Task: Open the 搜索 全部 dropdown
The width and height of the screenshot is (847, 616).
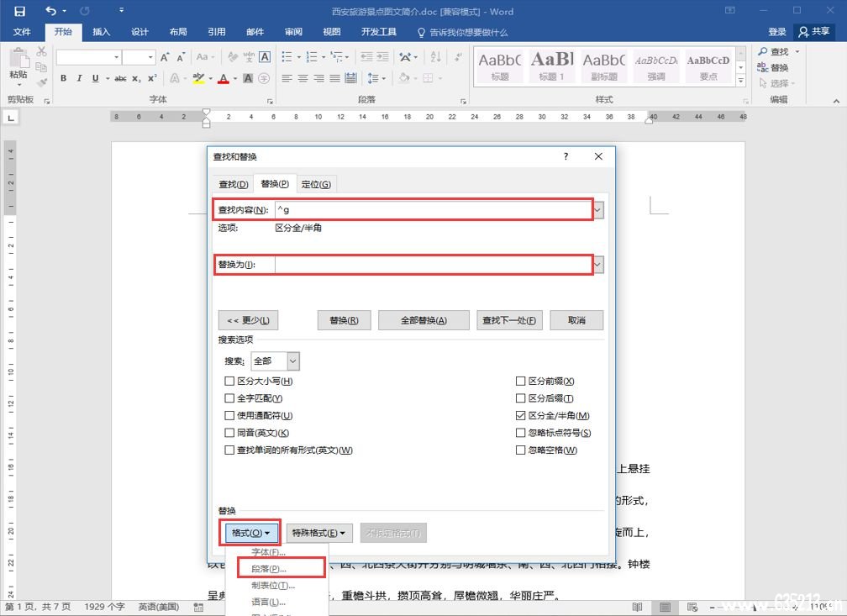Action: tap(292, 361)
